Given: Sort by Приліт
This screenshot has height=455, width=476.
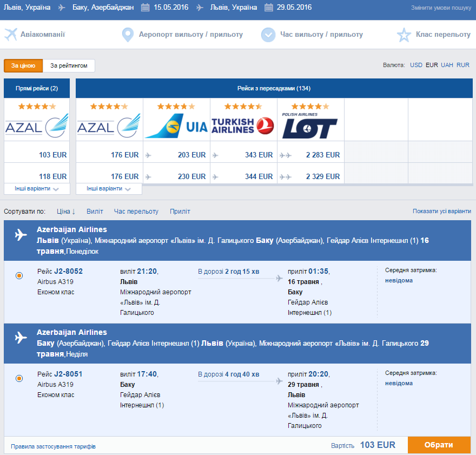Looking at the screenshot, I should 180,212.
